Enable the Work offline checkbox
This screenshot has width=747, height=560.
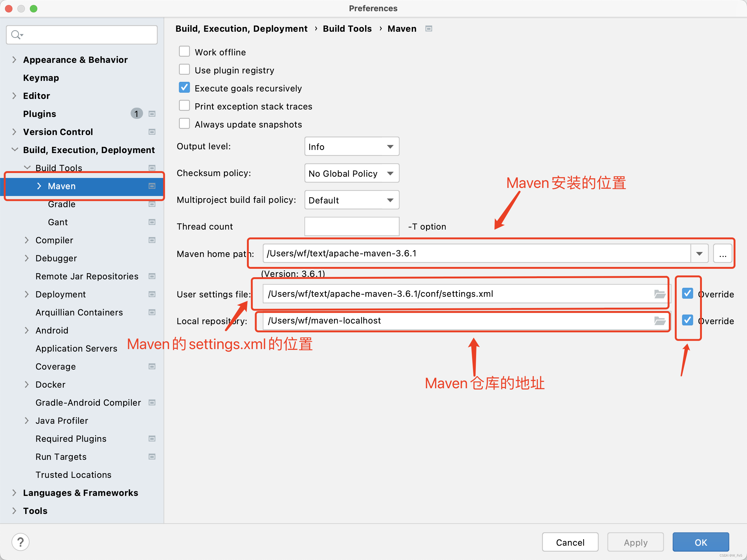tap(184, 52)
